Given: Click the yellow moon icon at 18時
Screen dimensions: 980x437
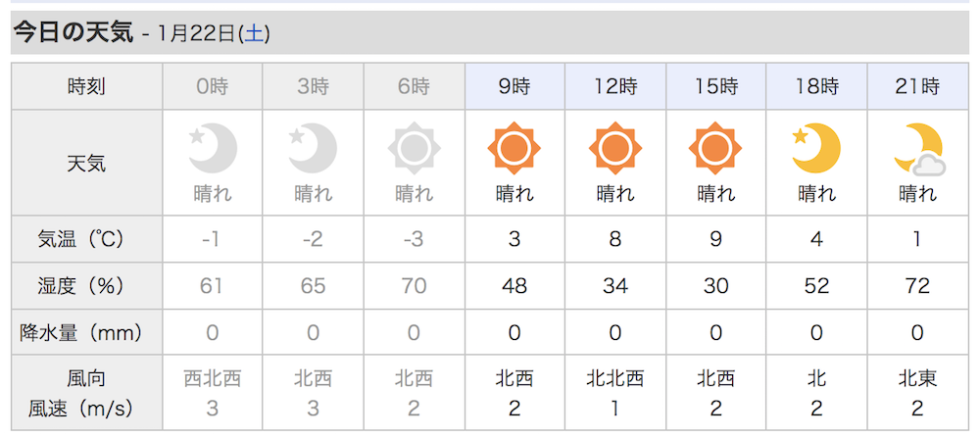Looking at the screenshot, I should click(816, 149).
